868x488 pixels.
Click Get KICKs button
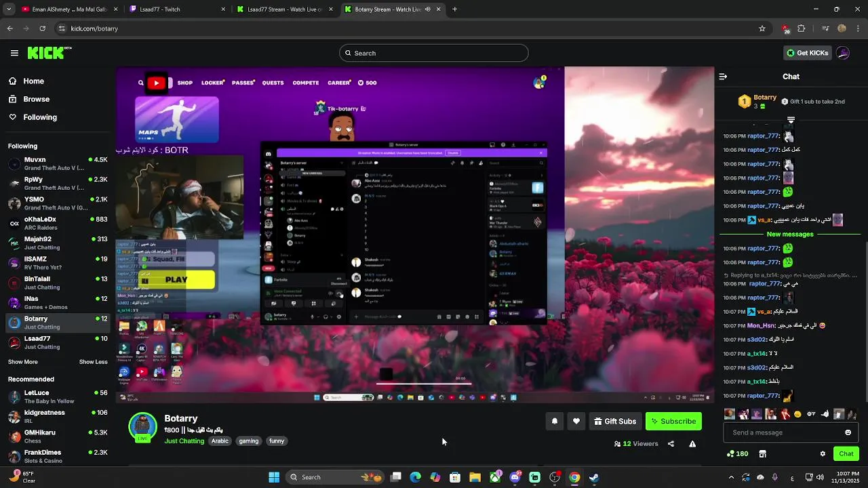[807, 53]
